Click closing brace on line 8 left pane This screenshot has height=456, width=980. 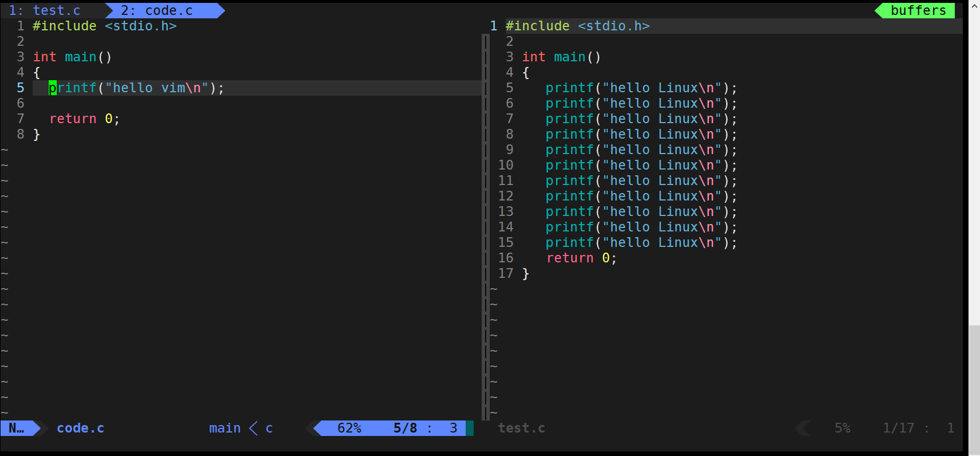(37, 134)
